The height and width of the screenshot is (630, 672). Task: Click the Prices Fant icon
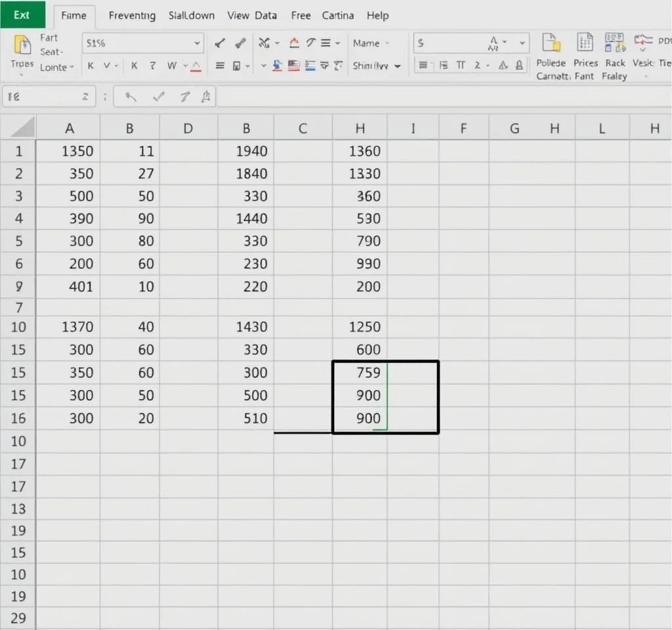(x=585, y=43)
